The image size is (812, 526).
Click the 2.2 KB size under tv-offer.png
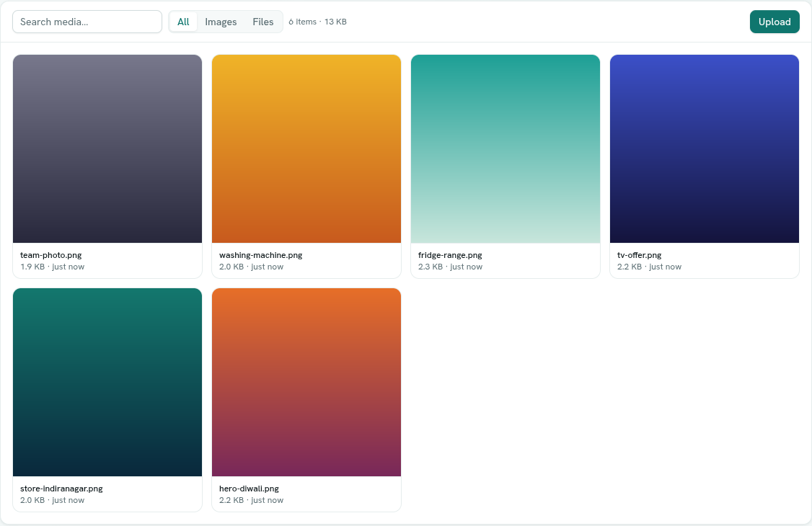(630, 267)
